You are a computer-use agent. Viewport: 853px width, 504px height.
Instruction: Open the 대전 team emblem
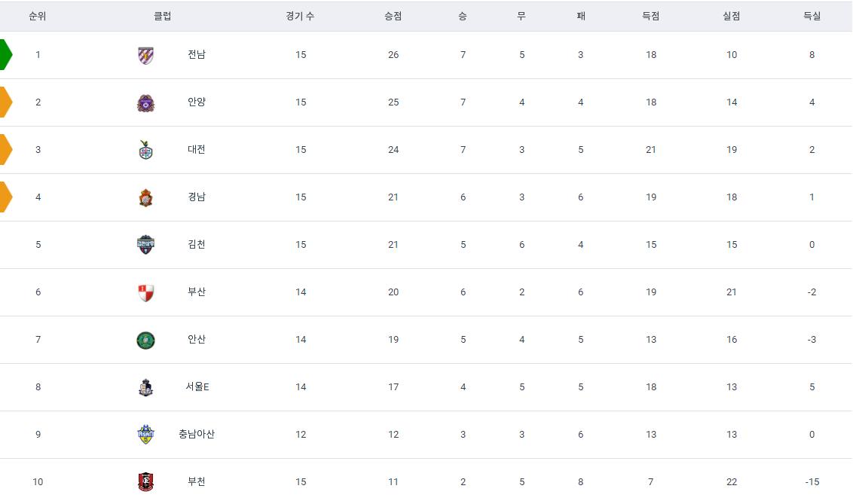[x=145, y=150]
